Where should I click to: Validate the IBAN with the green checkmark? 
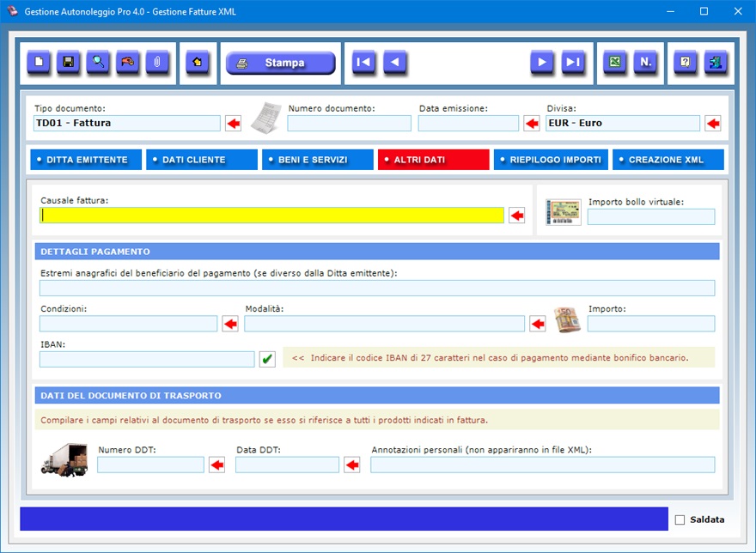pyautogui.click(x=267, y=359)
